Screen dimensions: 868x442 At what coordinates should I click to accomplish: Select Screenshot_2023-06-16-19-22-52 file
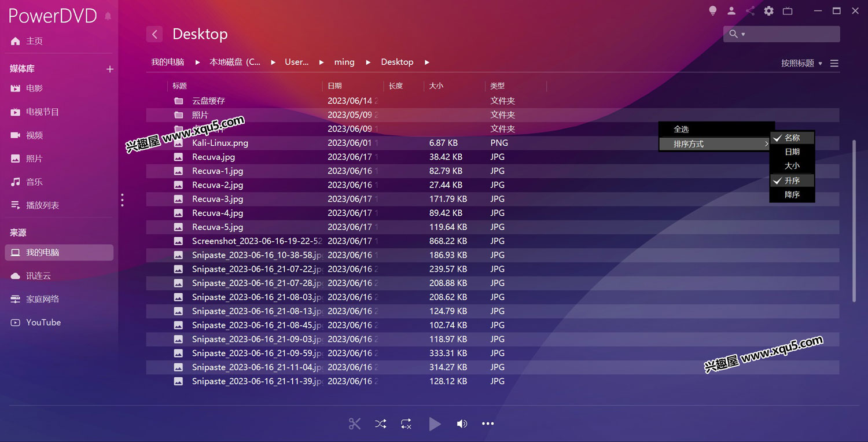point(492,241)
